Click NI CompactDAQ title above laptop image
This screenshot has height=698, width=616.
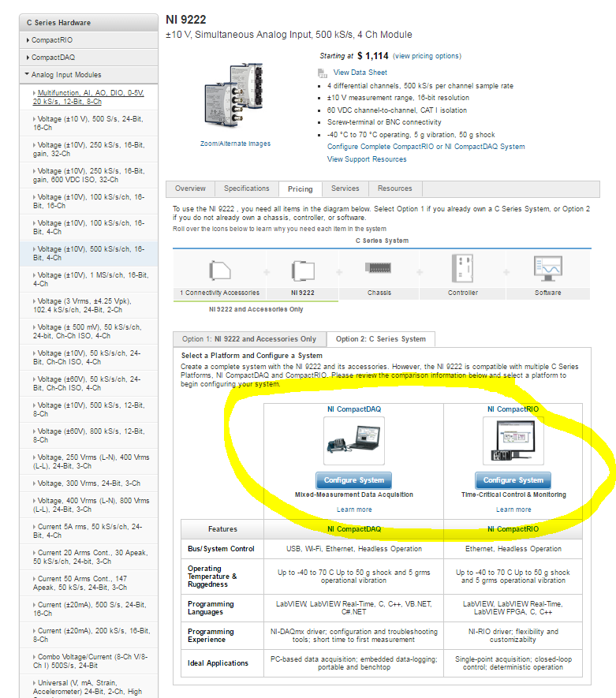point(354,409)
